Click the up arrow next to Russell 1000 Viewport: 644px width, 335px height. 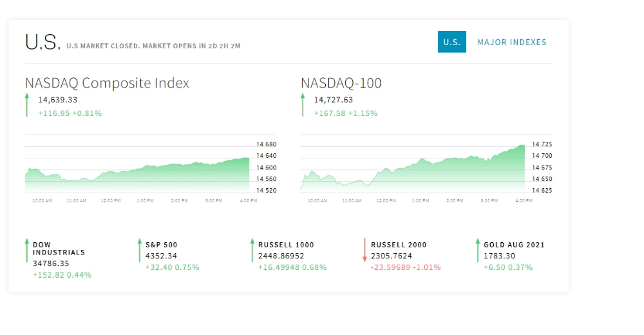[x=252, y=250]
